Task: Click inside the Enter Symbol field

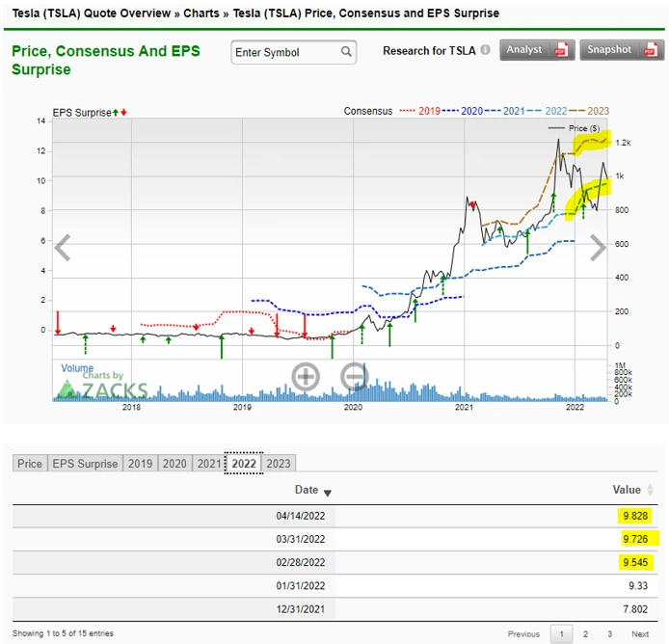Action: 294,52
